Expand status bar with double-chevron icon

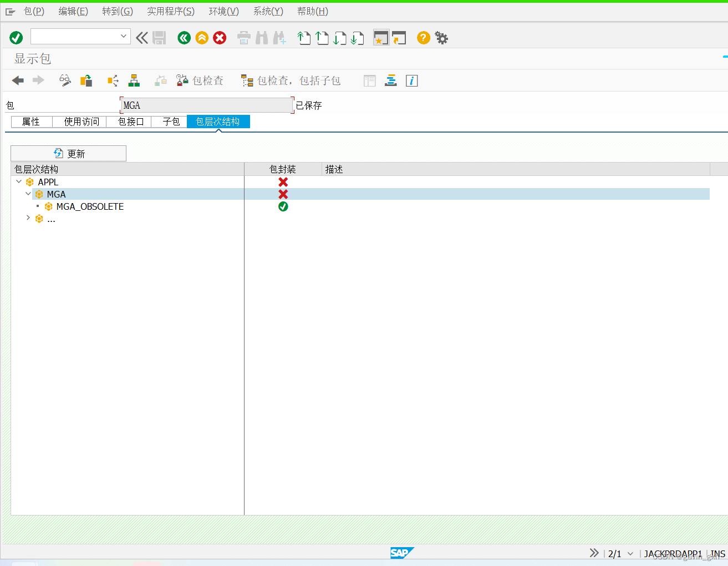click(x=594, y=553)
